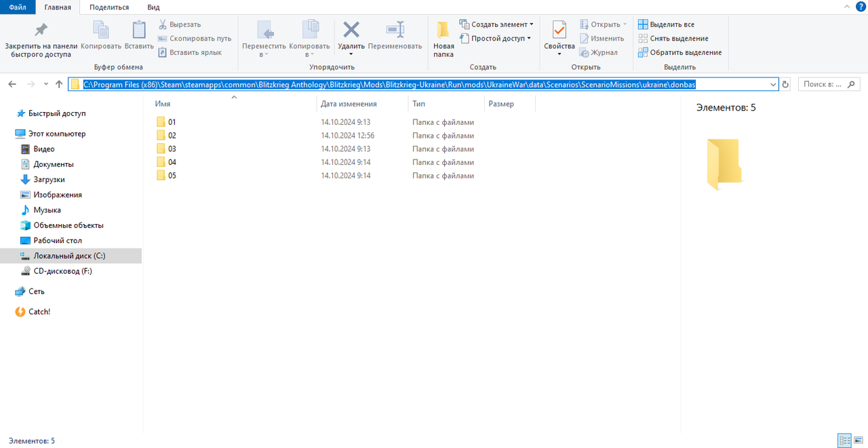Viewport: 868px width, 448px height.
Task: Click the Копировать (Copy) clipboard icon
Action: 101,35
